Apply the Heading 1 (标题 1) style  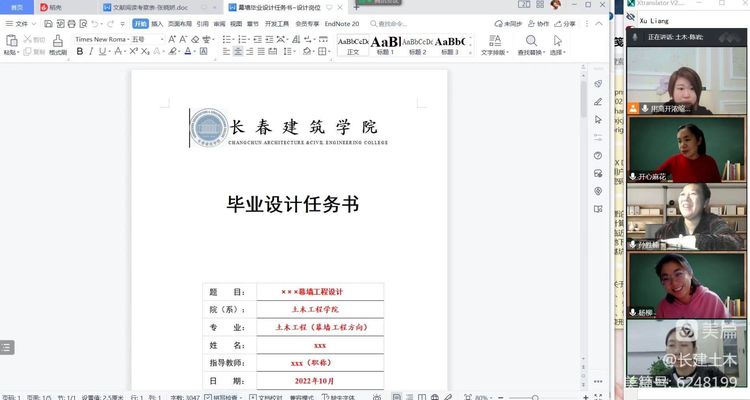coord(386,44)
